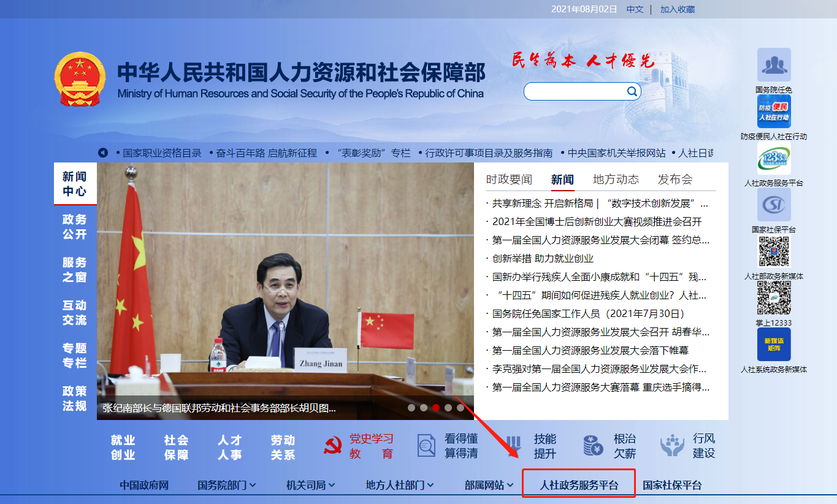Click the 党史学习教育 party emblem icon
837x504 pixels.
click(333, 446)
